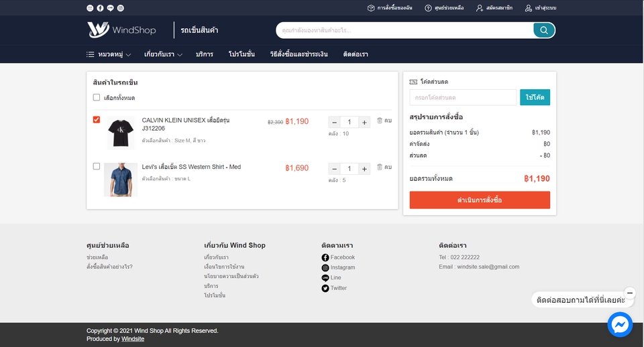
Task: Open the footer Instagram link
Action: [338, 267]
